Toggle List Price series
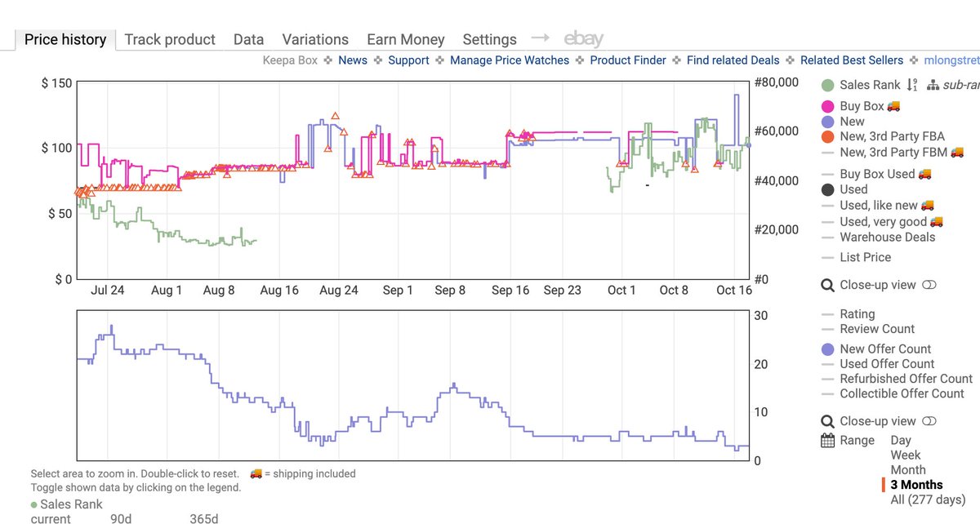Image resolution: width=980 pixels, height=524 pixels. click(x=856, y=257)
